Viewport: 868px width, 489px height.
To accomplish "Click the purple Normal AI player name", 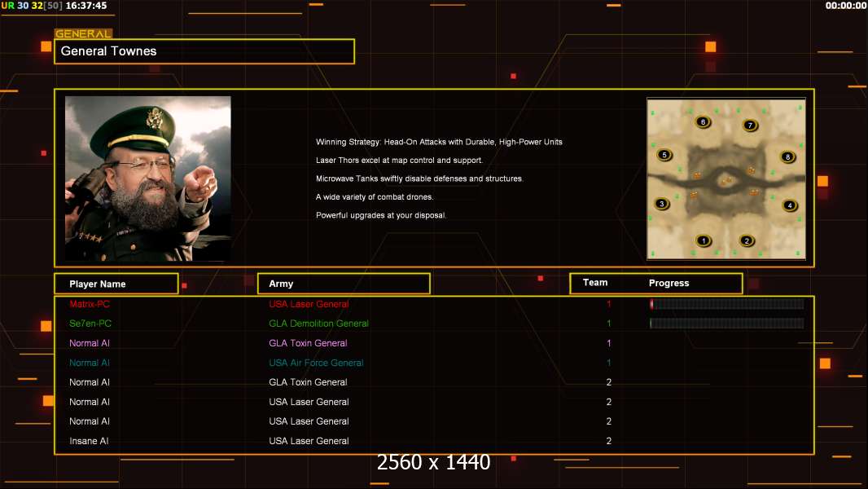I will click(x=90, y=343).
